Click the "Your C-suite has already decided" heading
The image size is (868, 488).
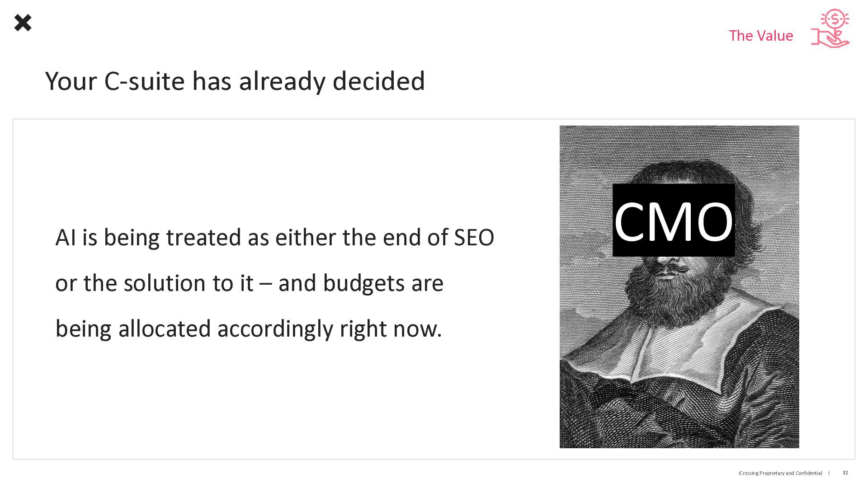point(235,81)
